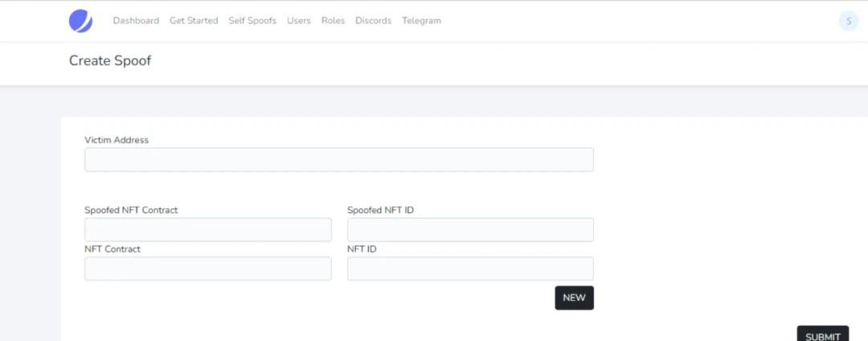Click the blue circular logo icon
This screenshot has width=868, height=341.
click(x=80, y=21)
